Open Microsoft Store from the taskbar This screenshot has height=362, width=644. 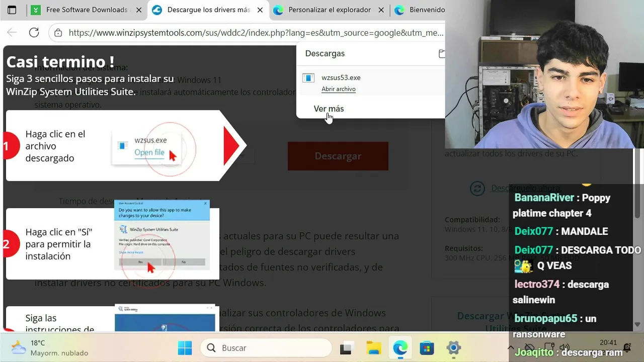click(427, 348)
